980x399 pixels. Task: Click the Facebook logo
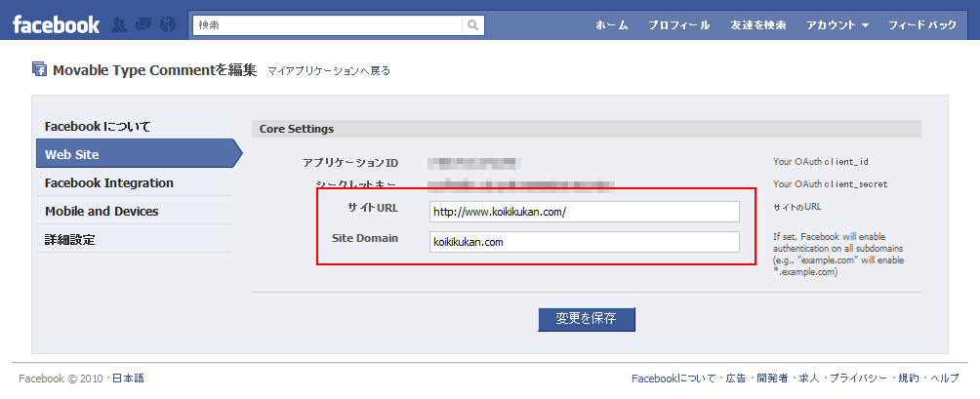pyautogui.click(x=56, y=25)
